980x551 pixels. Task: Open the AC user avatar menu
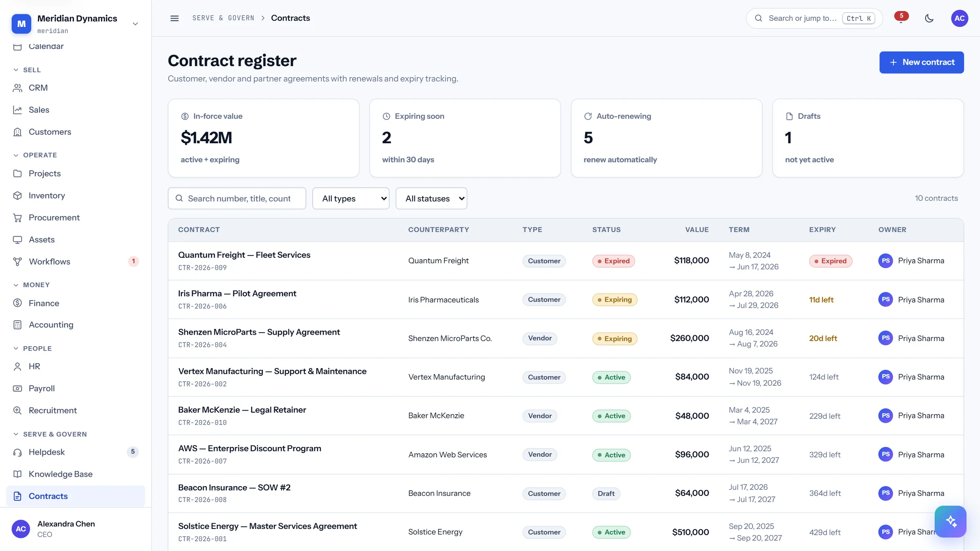point(960,18)
